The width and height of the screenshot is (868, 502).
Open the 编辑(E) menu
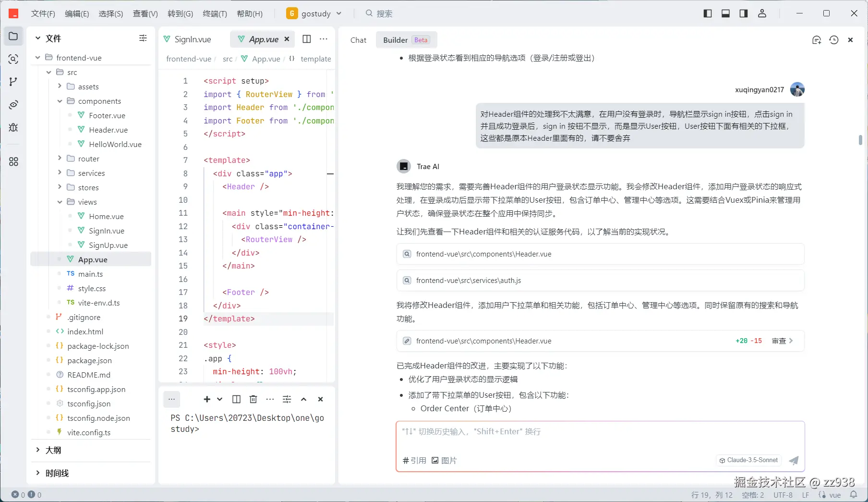[77, 13]
